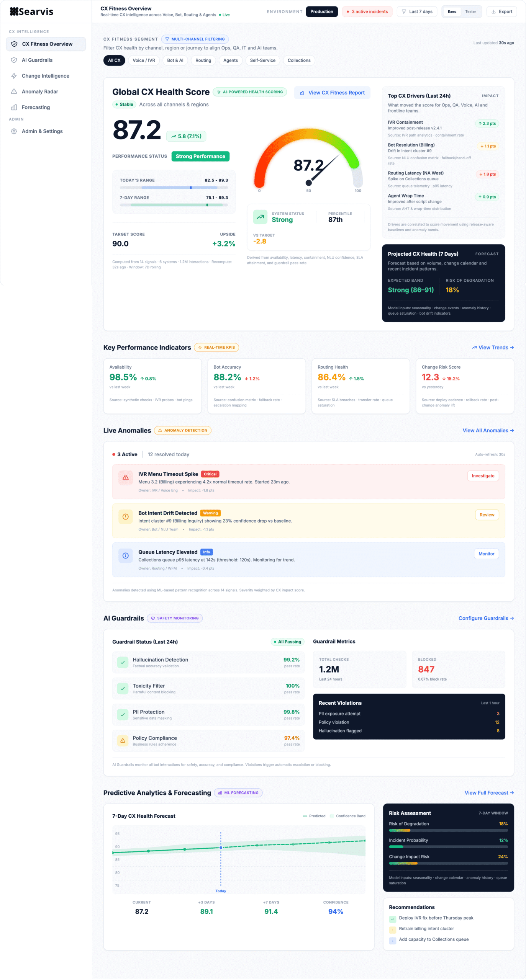Viewport: 526px width, 980px height.
Task: Click the Admin & Settings gear icon
Action: (x=14, y=131)
